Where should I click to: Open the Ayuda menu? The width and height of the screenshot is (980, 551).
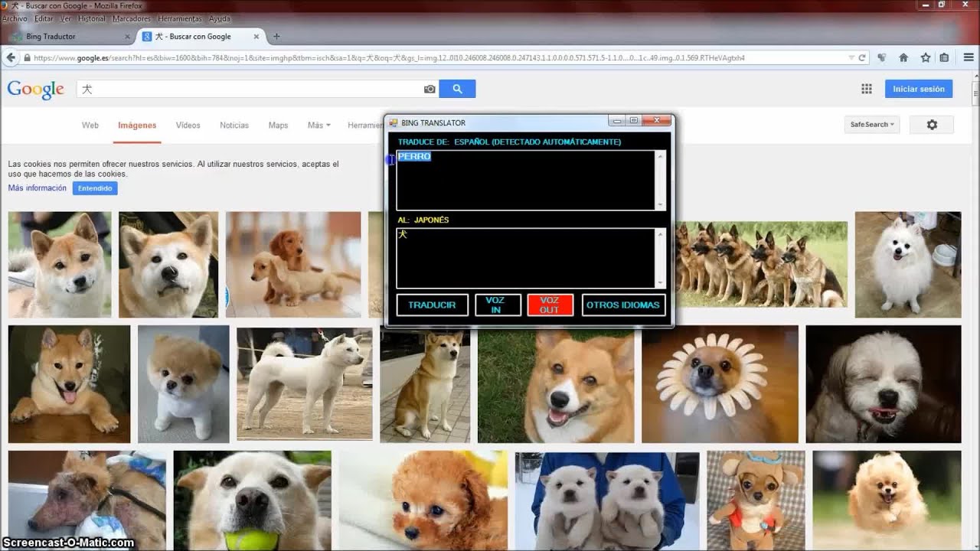[x=219, y=18]
